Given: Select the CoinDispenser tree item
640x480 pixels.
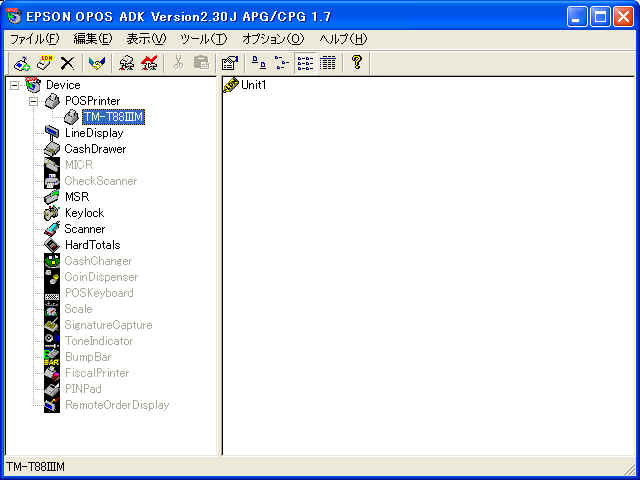Looking at the screenshot, I should coord(101,277).
